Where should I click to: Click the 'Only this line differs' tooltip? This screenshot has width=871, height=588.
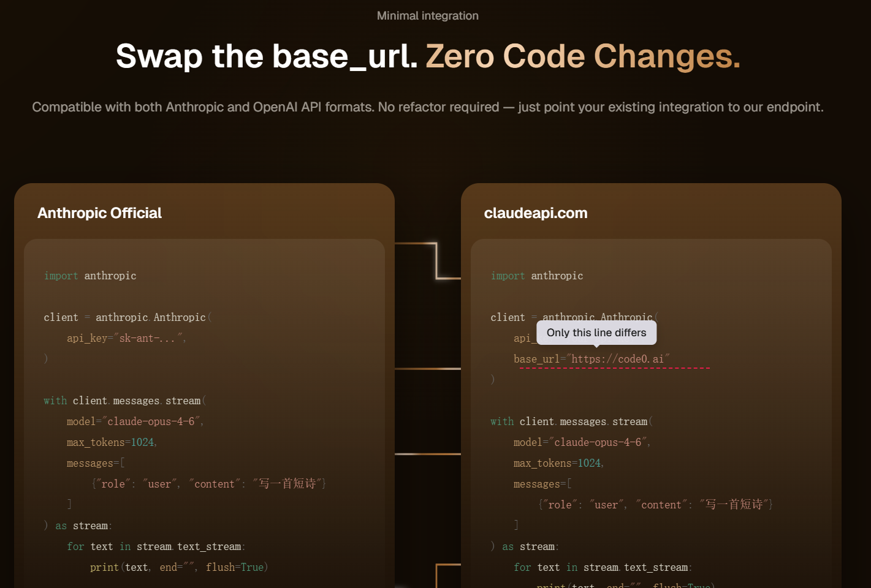click(596, 333)
